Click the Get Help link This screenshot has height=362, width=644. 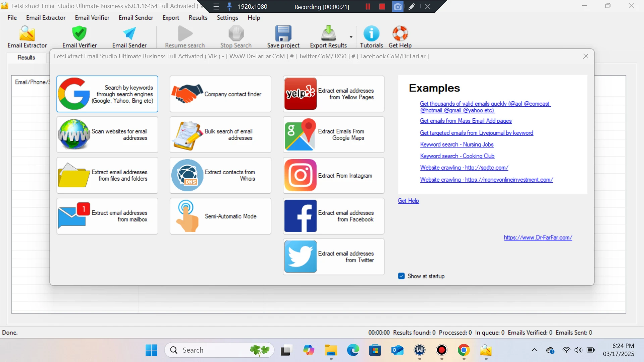pyautogui.click(x=408, y=201)
